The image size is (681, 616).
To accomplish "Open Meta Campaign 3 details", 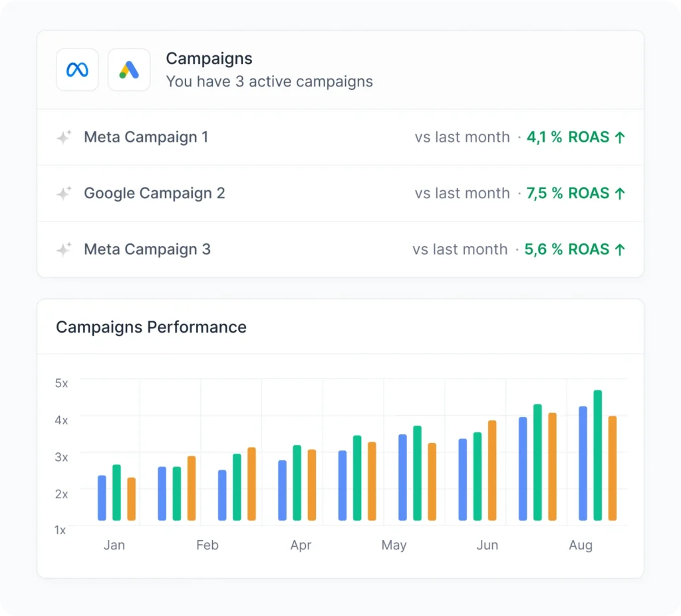I will point(147,249).
